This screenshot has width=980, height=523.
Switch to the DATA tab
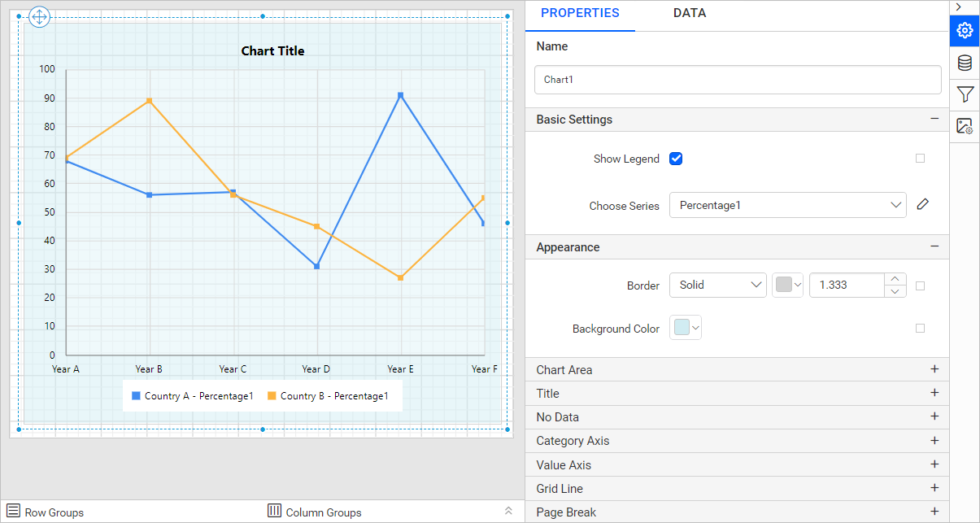coord(690,13)
